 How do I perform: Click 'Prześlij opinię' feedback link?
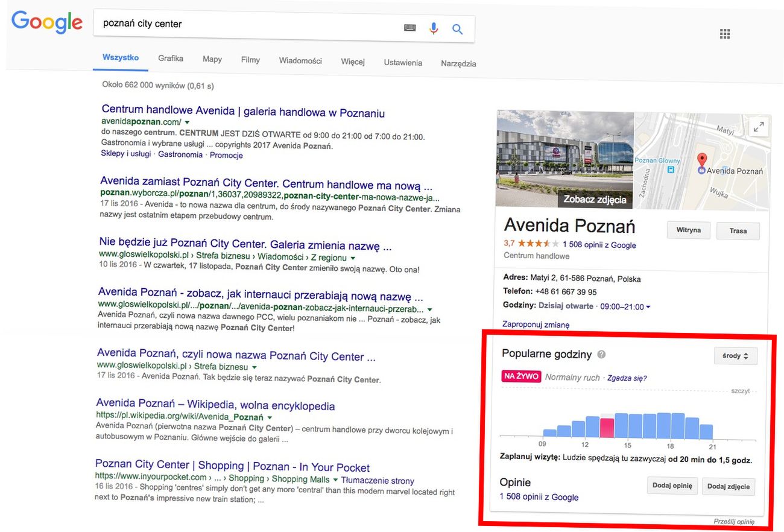(734, 522)
